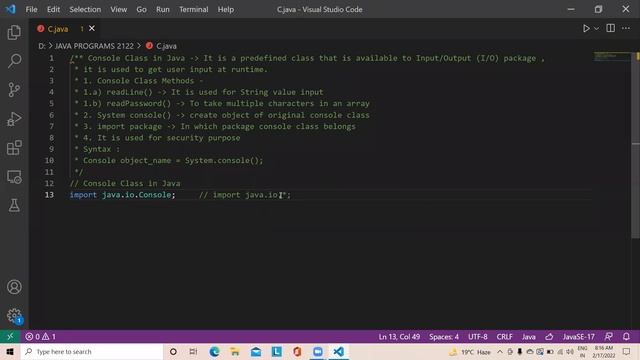The image size is (640, 360).
Task: Select the C.java editor tab
Action: coord(65,29)
